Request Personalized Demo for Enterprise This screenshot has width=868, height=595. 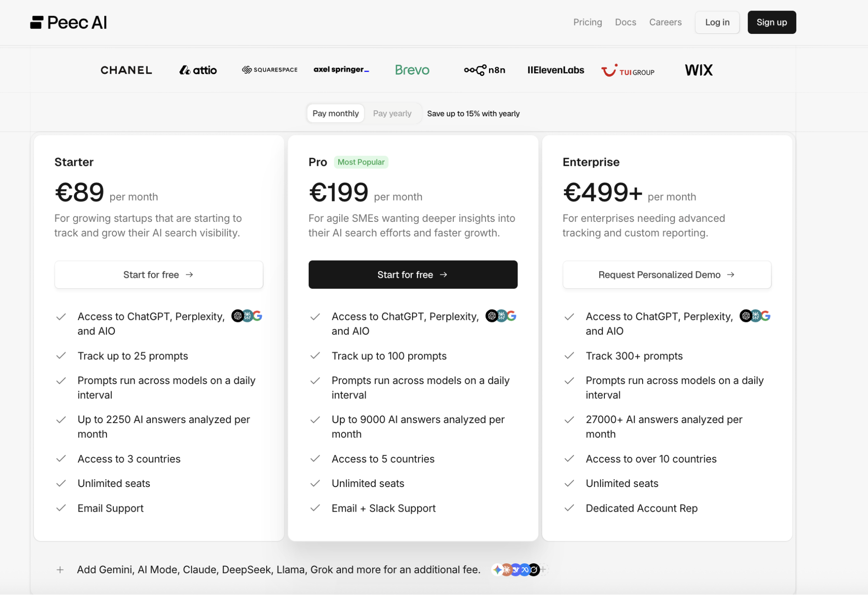(667, 275)
